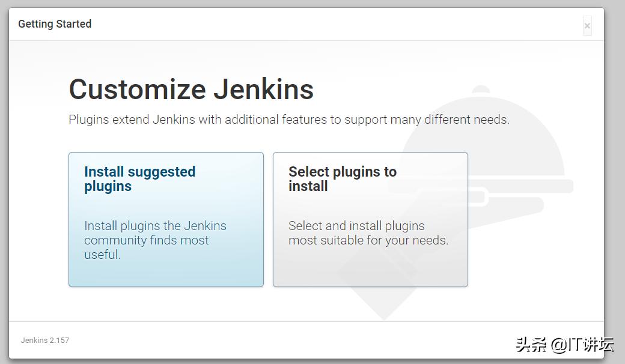
Task: Click the Customize Jenkins heading
Action: coord(191,89)
